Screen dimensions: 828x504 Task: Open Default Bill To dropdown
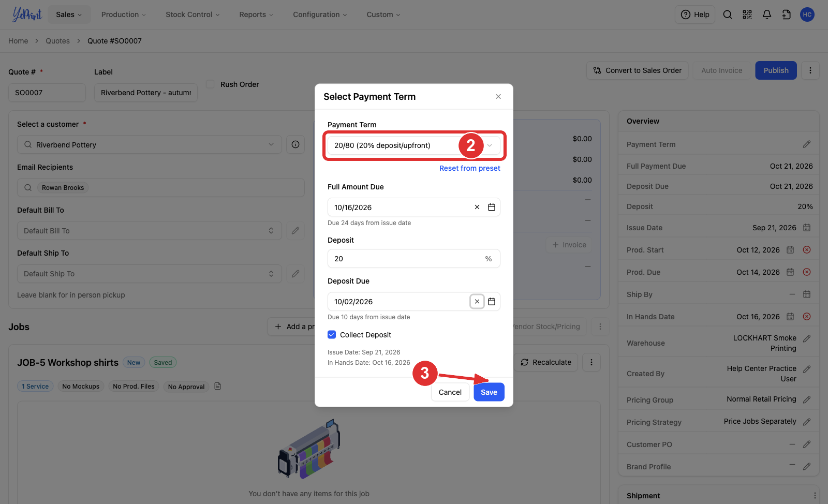click(x=150, y=231)
